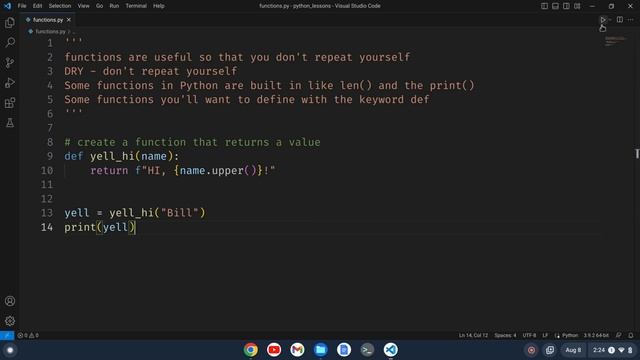Place cursor on 'def yell_hi(name):' line

pos(121,156)
